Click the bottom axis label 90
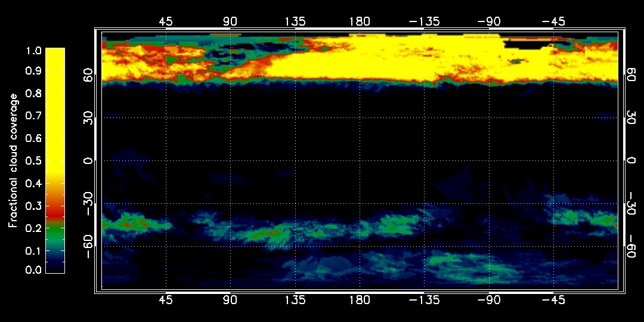644x322 pixels. point(230,300)
